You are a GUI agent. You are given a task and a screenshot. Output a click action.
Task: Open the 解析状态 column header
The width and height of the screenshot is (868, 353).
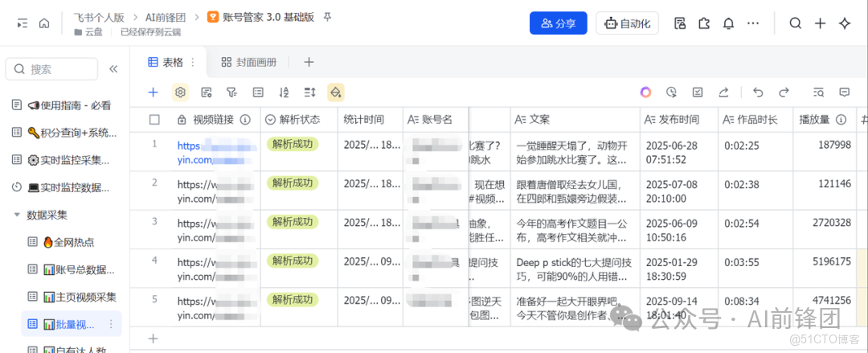pos(299,120)
